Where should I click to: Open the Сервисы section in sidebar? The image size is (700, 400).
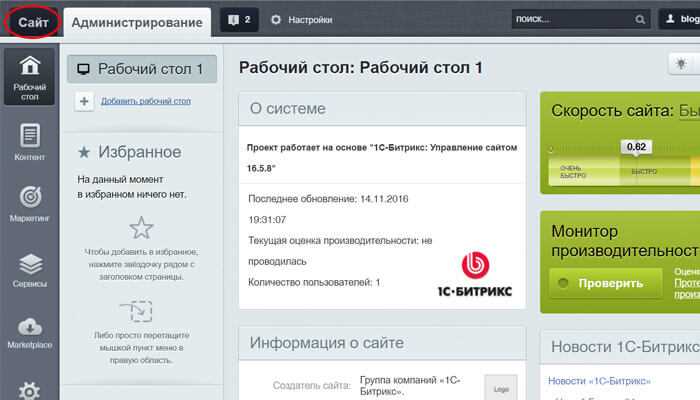click(29, 270)
